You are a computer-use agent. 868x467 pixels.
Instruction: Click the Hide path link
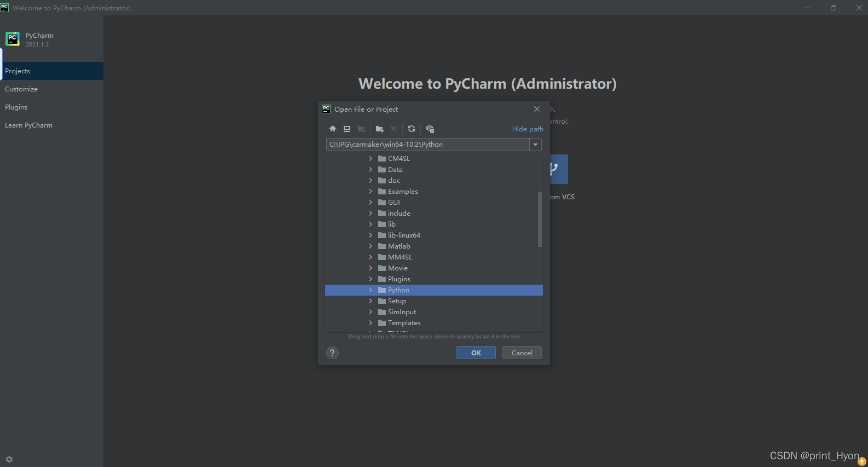tap(528, 129)
